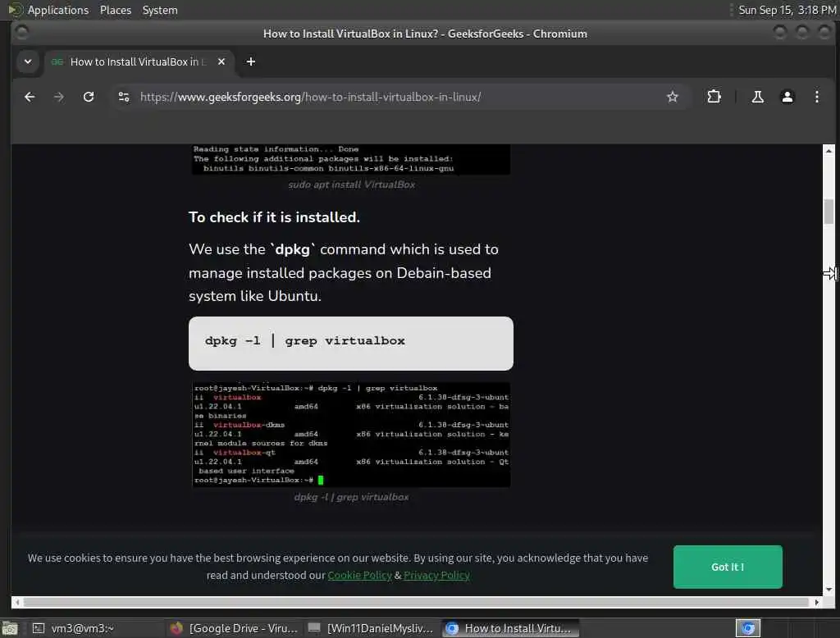Image resolution: width=840 pixels, height=638 pixels.
Task: Open the Privacy Policy link
Action: [x=436, y=576]
